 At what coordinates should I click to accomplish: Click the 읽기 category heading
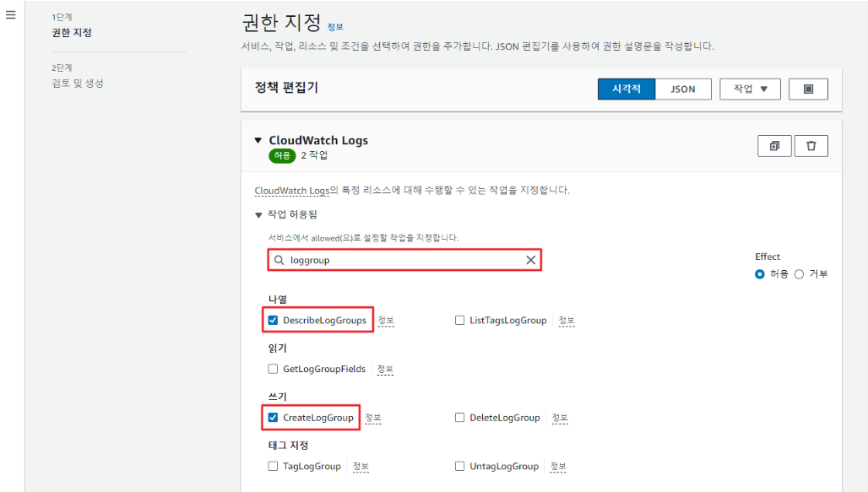click(x=278, y=348)
